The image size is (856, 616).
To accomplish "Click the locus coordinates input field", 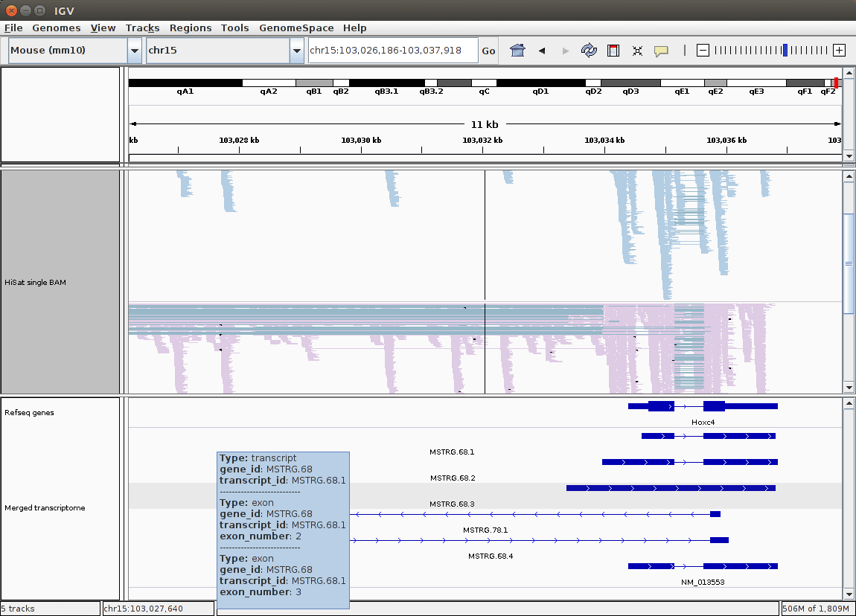I will [x=392, y=51].
